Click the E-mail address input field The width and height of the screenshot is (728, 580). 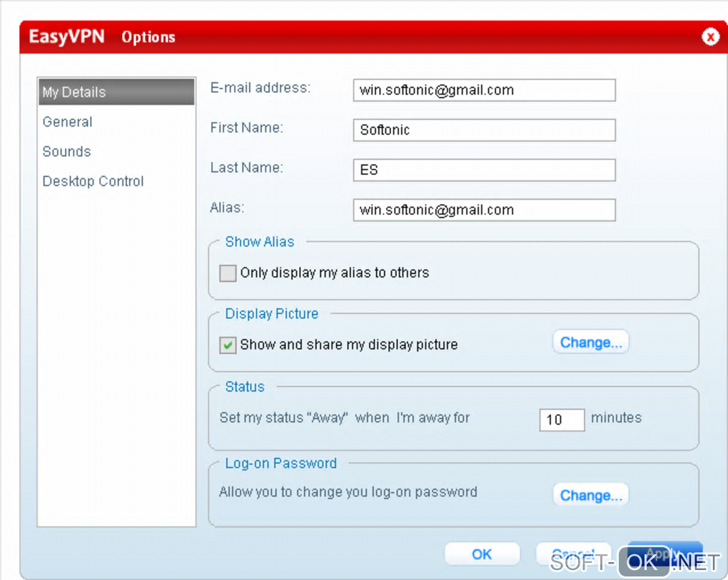(484, 90)
